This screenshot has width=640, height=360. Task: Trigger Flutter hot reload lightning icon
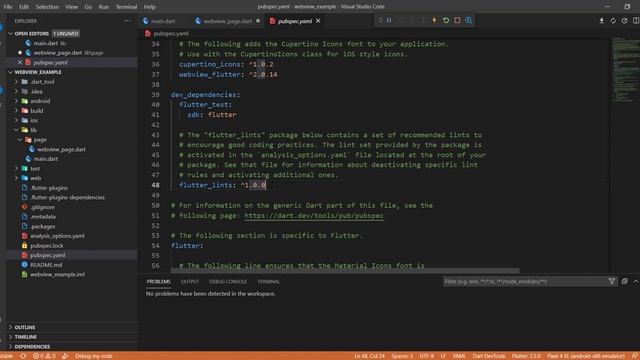pyautogui.click(x=434, y=20)
